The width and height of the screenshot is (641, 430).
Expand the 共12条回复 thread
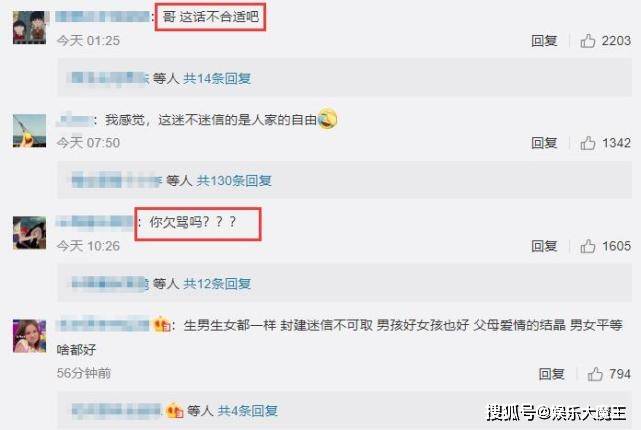point(217,283)
